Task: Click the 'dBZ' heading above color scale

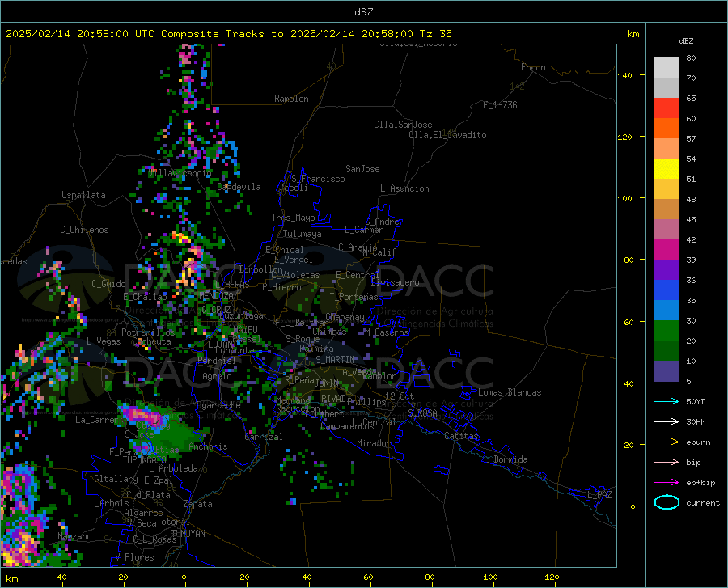Action: coord(686,40)
